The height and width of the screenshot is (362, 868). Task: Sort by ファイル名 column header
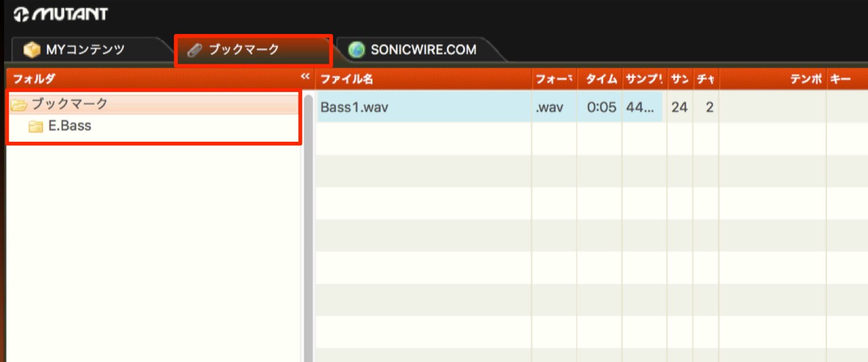click(423, 80)
